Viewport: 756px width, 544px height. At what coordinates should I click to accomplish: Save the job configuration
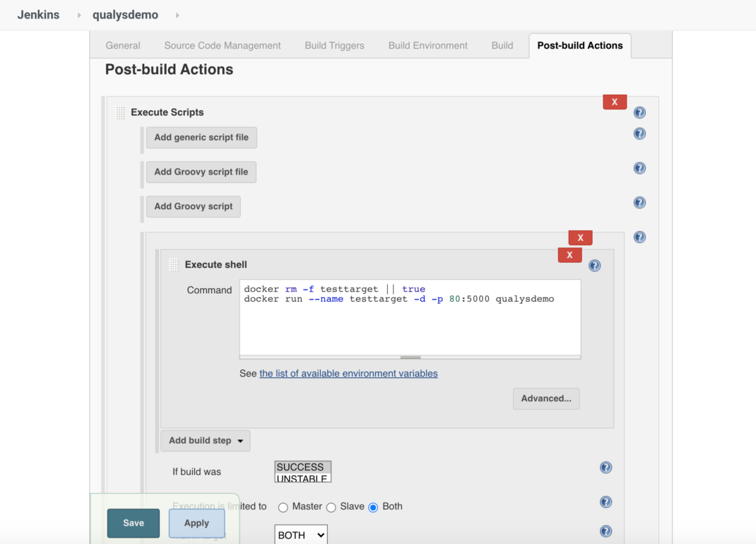(134, 524)
